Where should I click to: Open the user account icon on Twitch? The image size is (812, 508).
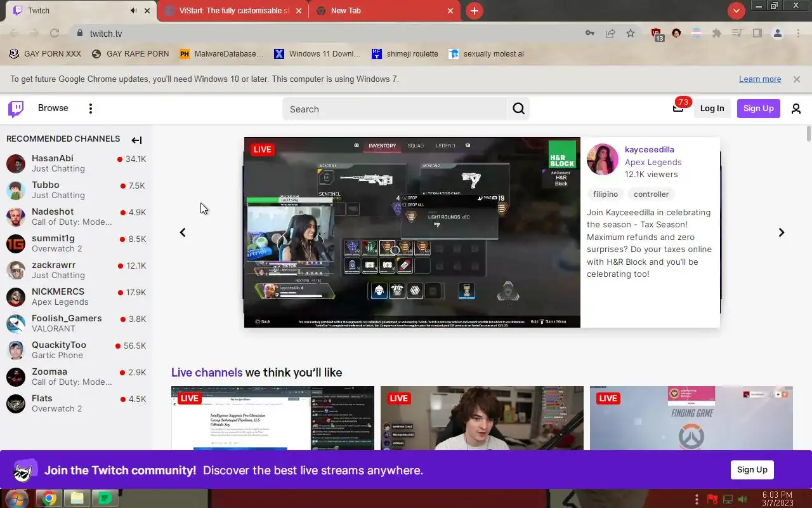796,109
